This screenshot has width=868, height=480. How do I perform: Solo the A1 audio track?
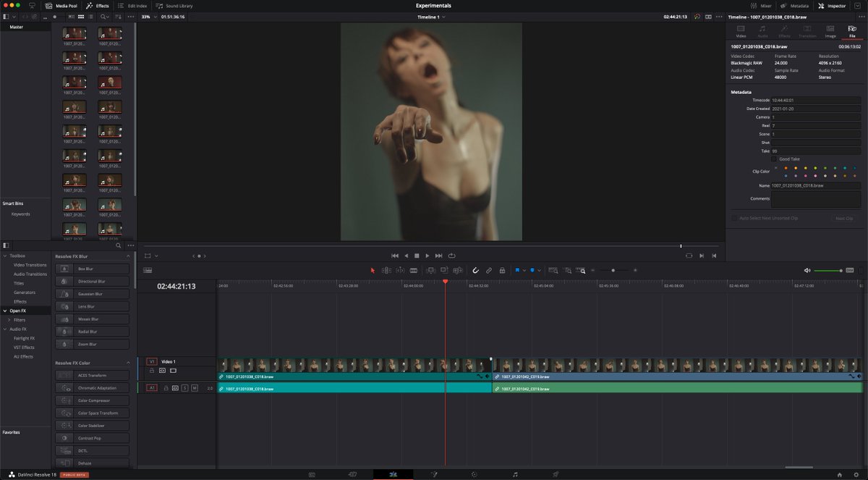pyautogui.click(x=184, y=388)
